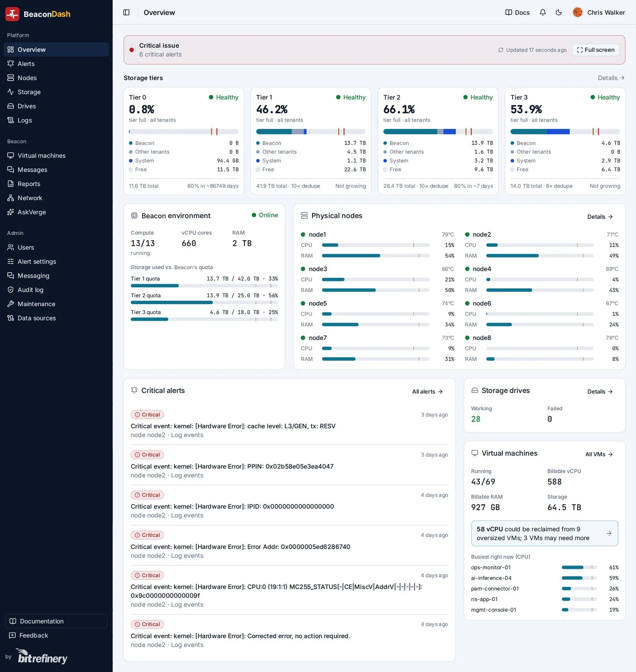Select mgmt-console-01 in busiest VMs
Viewport: 636px width, 672px height.
(x=494, y=610)
